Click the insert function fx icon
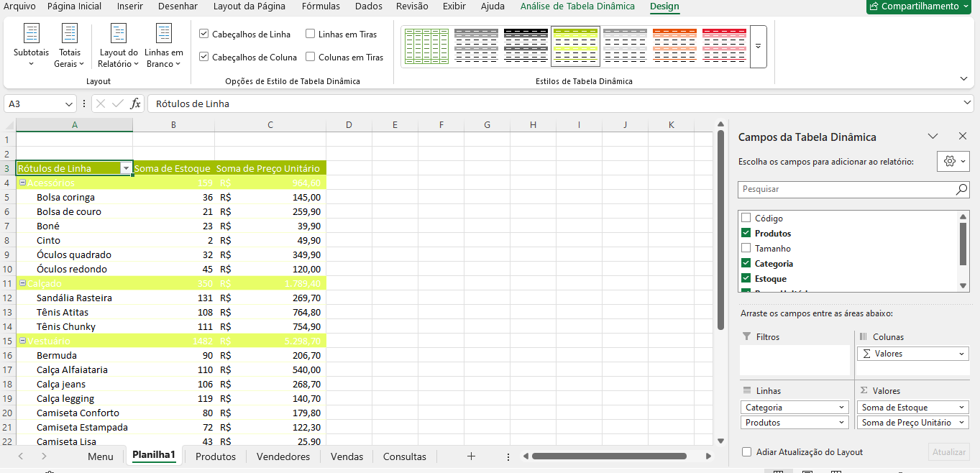Screen dimensions: 980x473 pos(135,104)
